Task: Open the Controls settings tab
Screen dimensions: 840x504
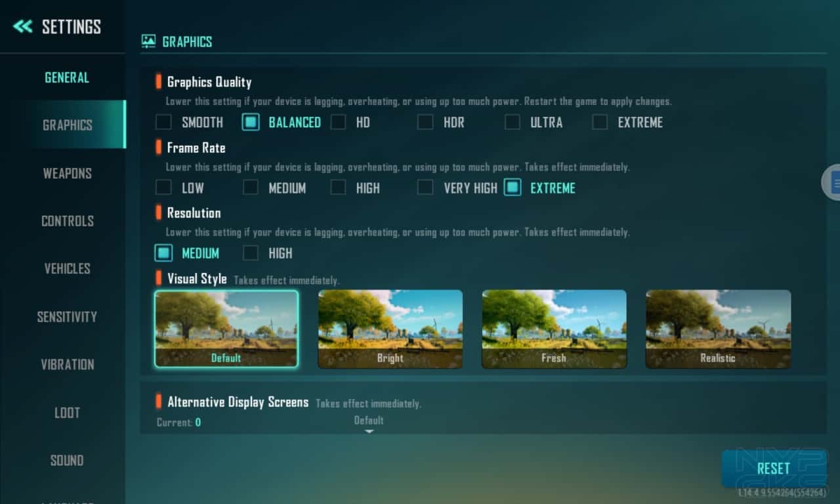Action: 67,221
